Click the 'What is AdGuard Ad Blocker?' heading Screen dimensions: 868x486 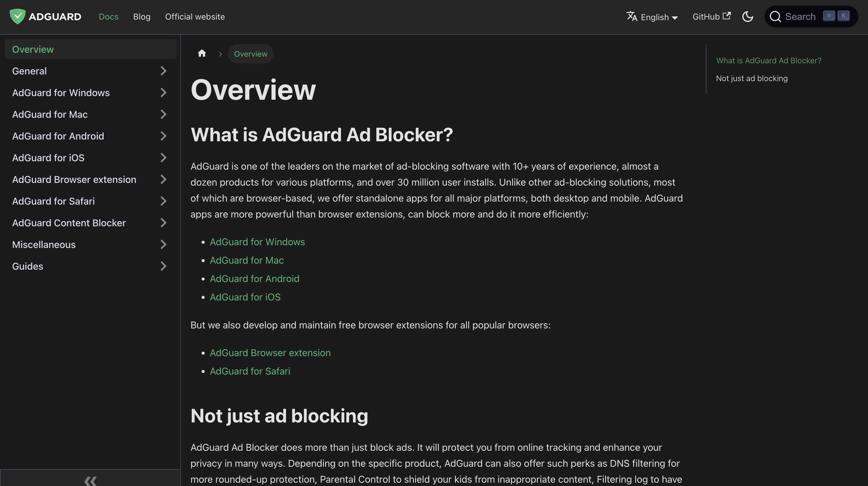coord(322,135)
